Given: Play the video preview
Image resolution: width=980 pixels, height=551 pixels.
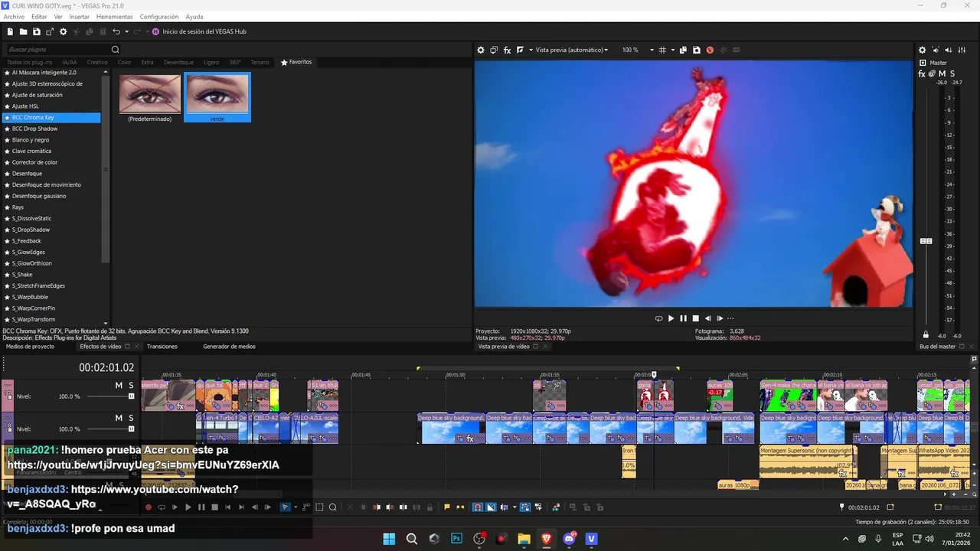Looking at the screenshot, I should tap(671, 318).
